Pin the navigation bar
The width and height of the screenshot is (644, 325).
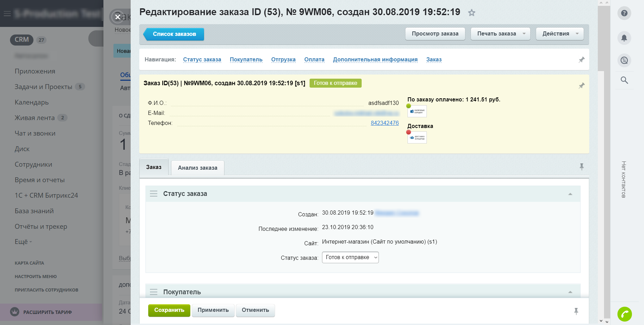(x=582, y=60)
